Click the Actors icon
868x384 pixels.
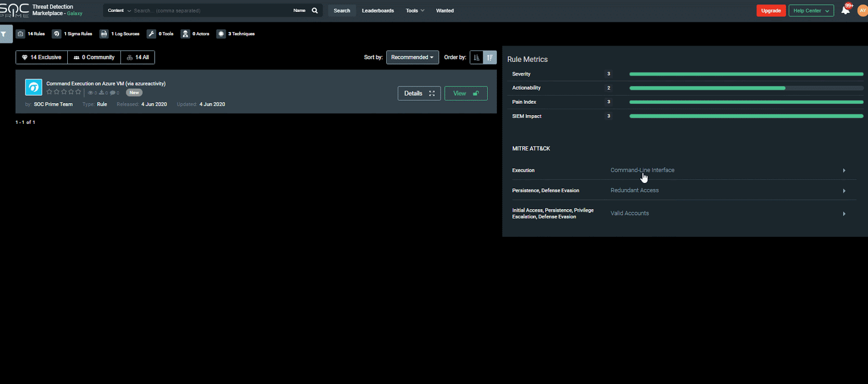pos(186,34)
